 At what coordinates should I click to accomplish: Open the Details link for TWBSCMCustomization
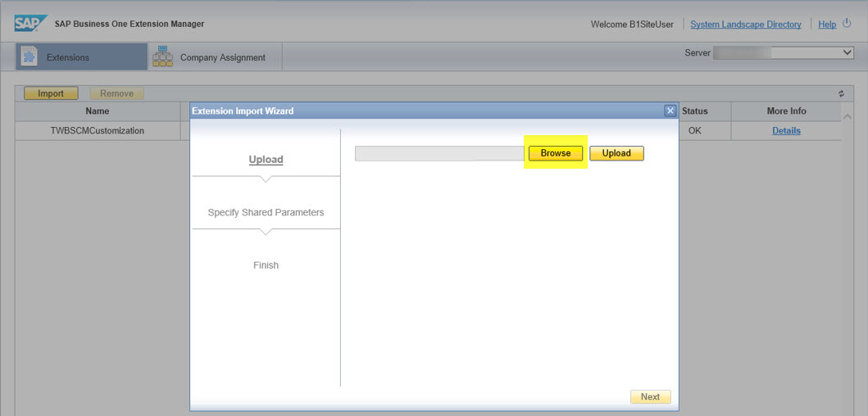point(786,130)
